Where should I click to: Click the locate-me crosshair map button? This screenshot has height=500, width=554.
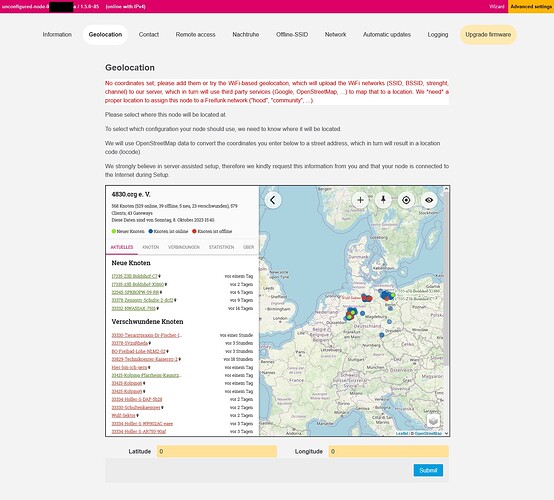click(x=406, y=200)
